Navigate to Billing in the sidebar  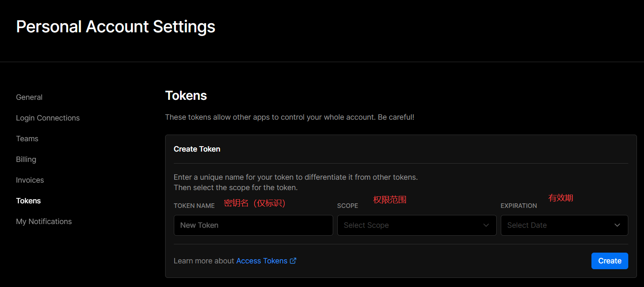(26, 159)
